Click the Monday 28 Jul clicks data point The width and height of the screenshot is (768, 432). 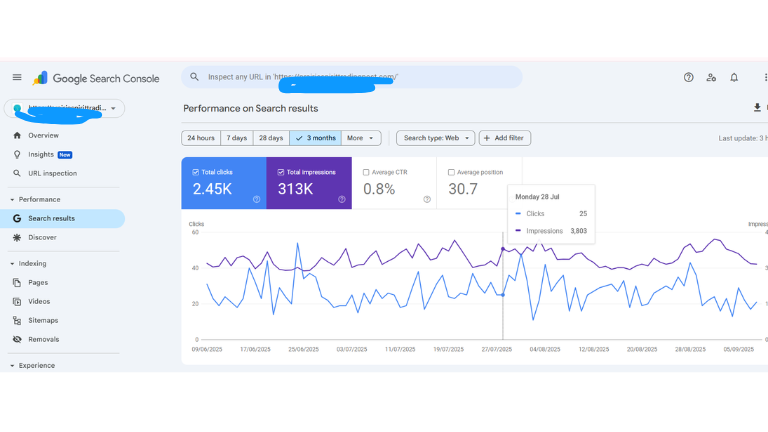(x=503, y=295)
